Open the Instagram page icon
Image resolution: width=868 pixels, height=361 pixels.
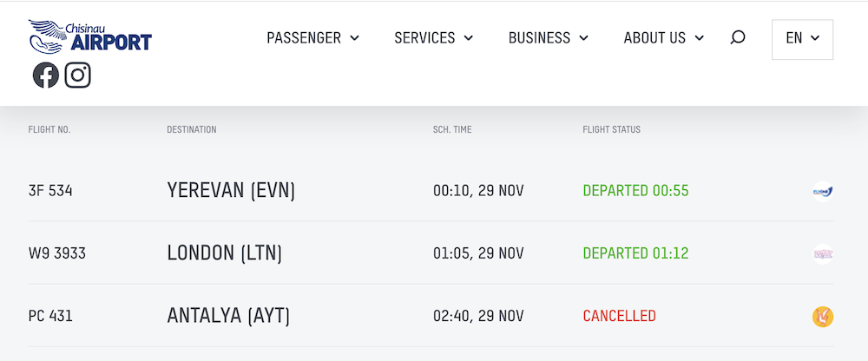click(78, 75)
